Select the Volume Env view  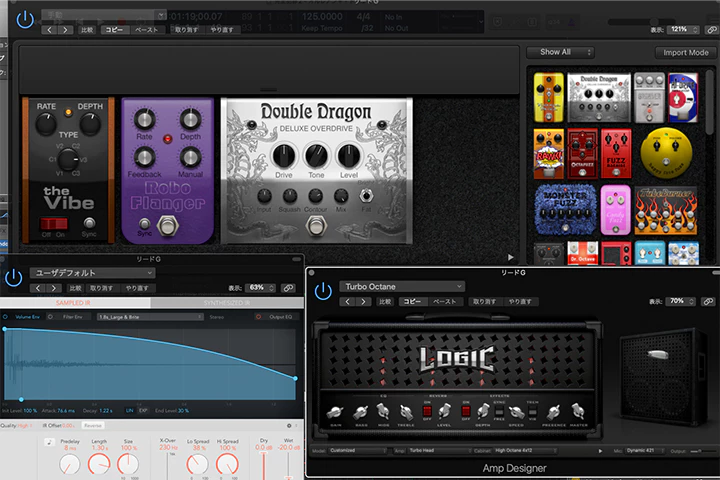click(x=27, y=317)
